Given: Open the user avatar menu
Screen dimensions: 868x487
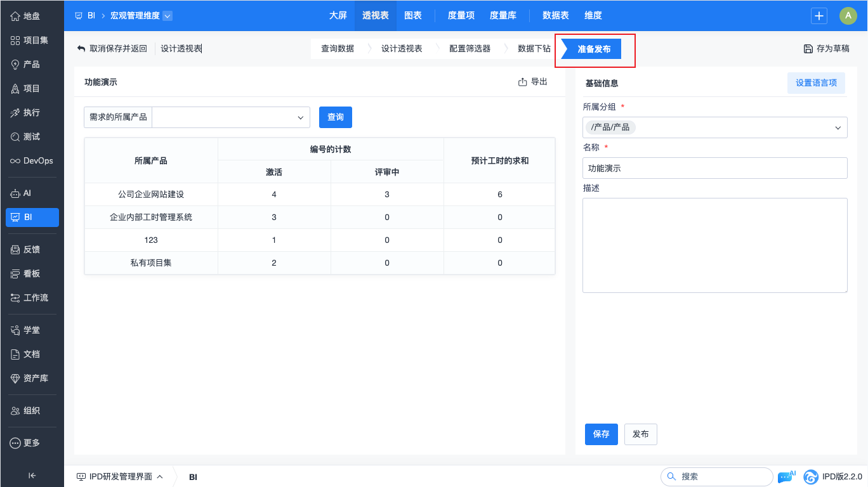Looking at the screenshot, I should 848,16.
